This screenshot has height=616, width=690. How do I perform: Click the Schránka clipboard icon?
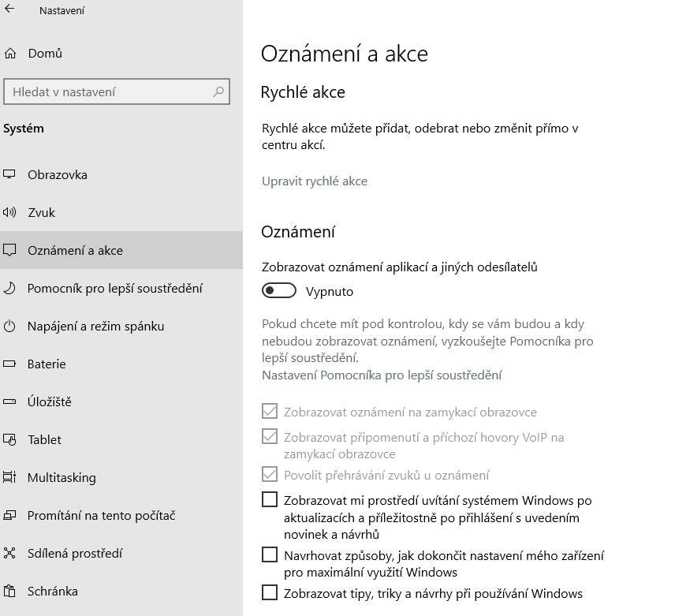(x=10, y=591)
